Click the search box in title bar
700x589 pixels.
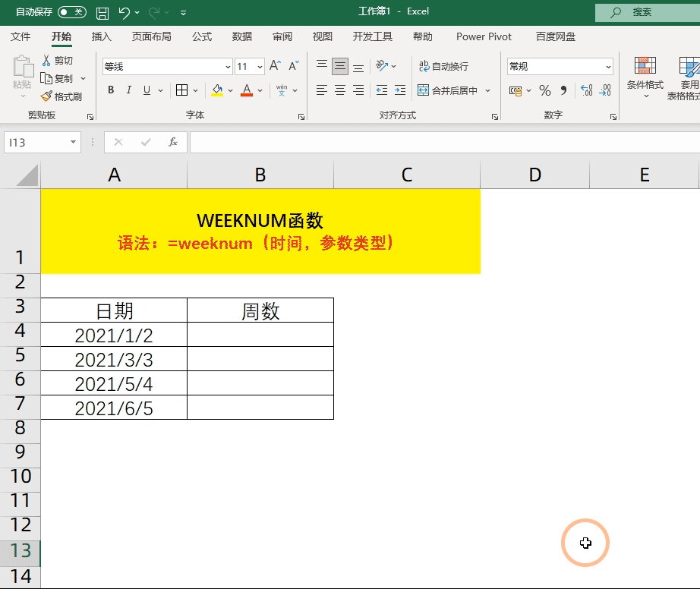click(648, 12)
